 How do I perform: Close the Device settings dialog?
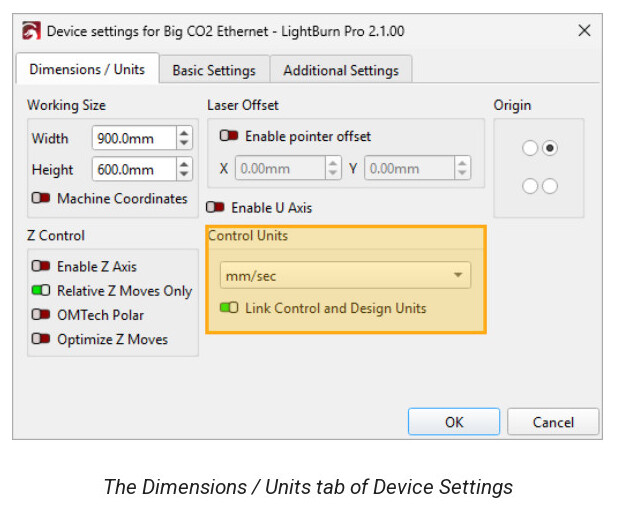[585, 31]
